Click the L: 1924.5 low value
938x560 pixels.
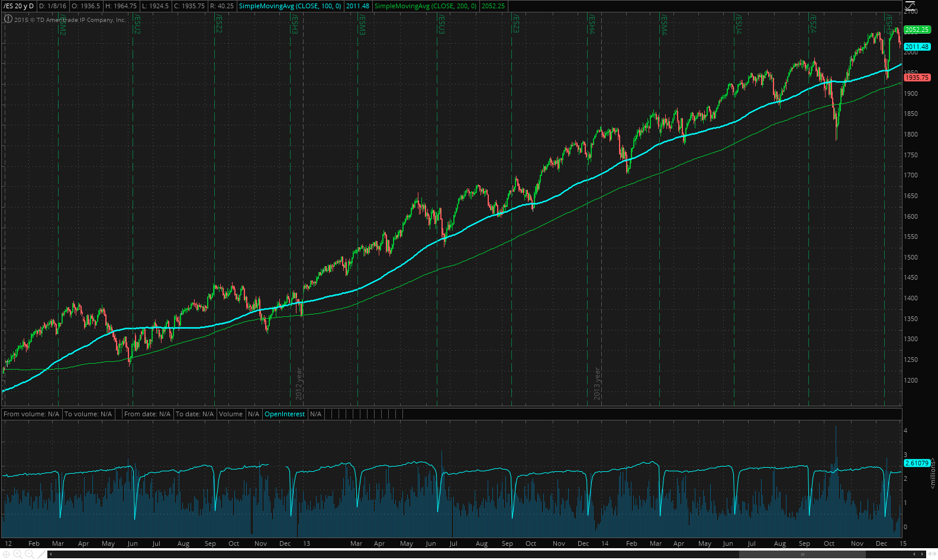click(x=156, y=6)
